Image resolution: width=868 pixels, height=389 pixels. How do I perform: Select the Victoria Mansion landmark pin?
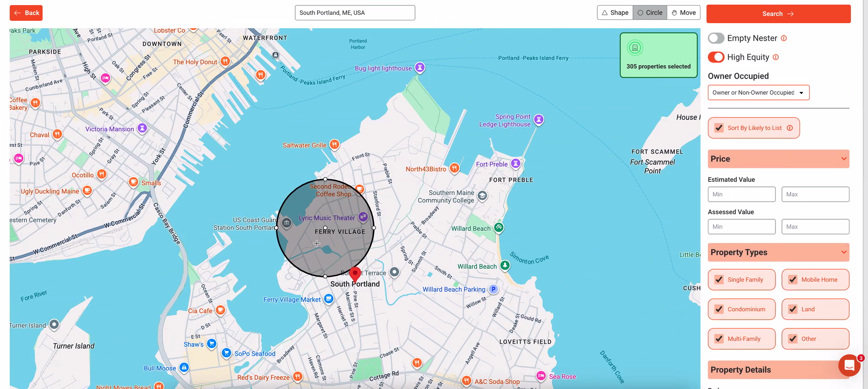[x=142, y=128]
